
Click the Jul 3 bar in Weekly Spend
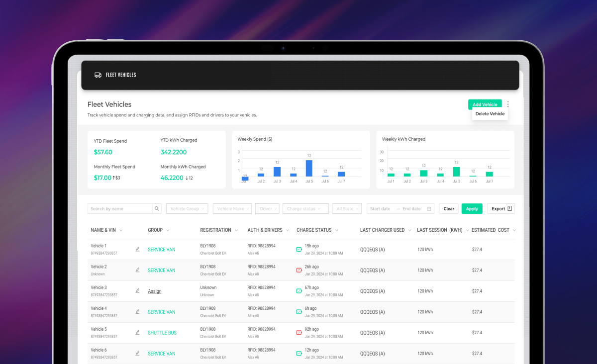tap(277, 172)
